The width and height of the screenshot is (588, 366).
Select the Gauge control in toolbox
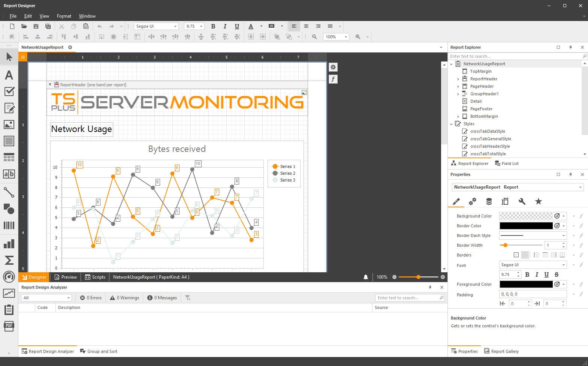[x=9, y=277]
